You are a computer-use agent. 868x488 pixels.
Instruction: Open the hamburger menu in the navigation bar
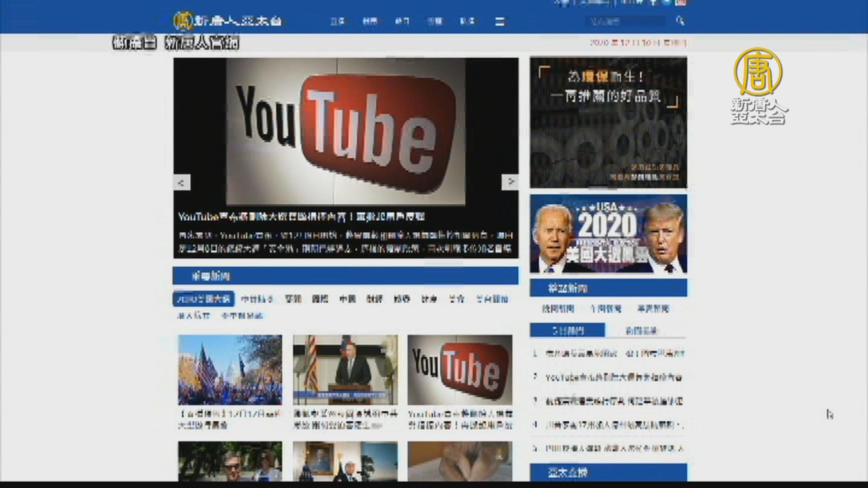[500, 21]
